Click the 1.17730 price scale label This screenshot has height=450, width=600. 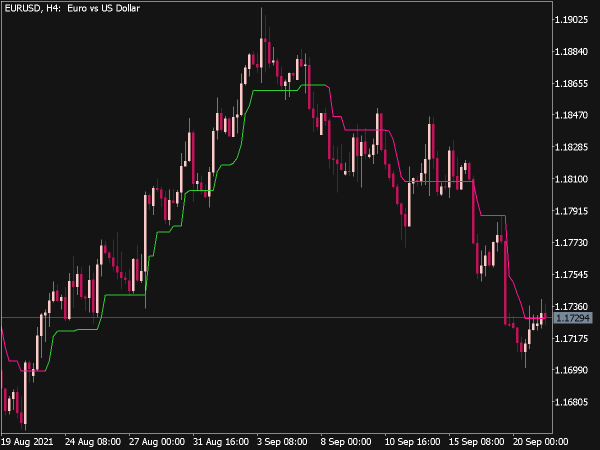click(571, 243)
